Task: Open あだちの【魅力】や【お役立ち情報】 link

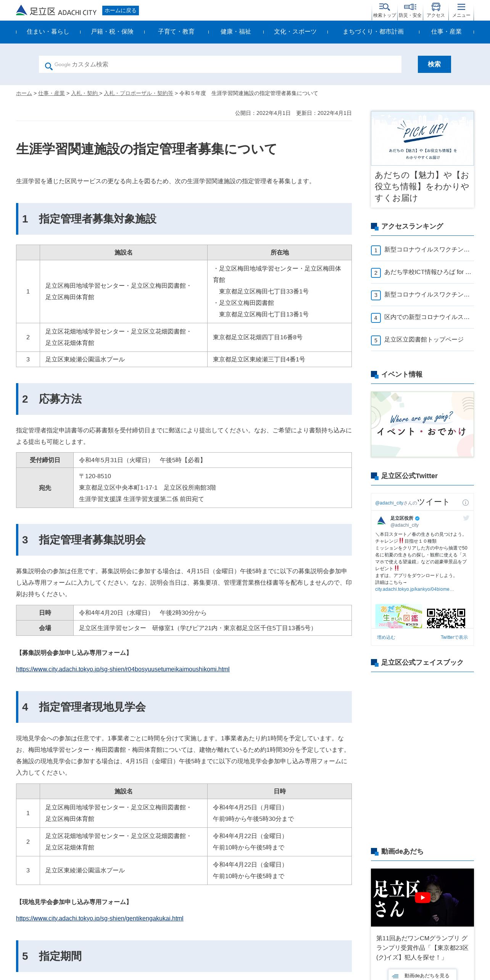Action: click(x=422, y=187)
